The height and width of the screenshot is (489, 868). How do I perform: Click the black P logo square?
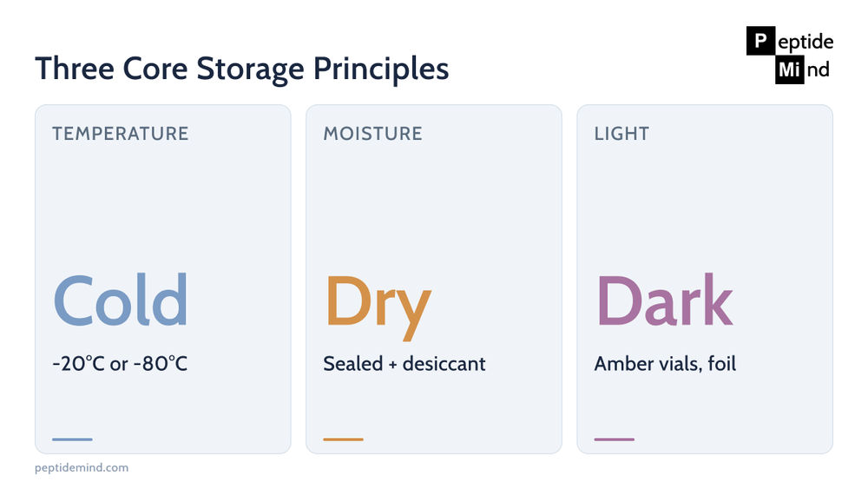pos(760,41)
